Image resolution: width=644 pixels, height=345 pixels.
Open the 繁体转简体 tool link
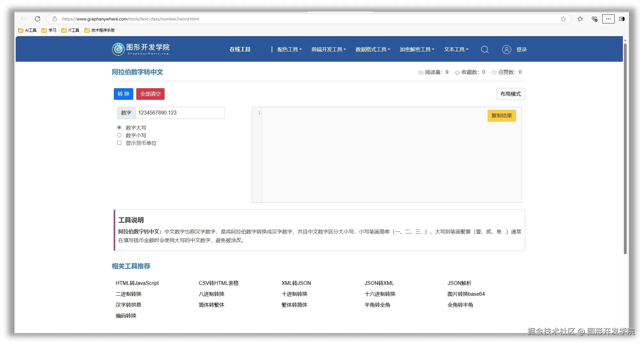(x=294, y=305)
